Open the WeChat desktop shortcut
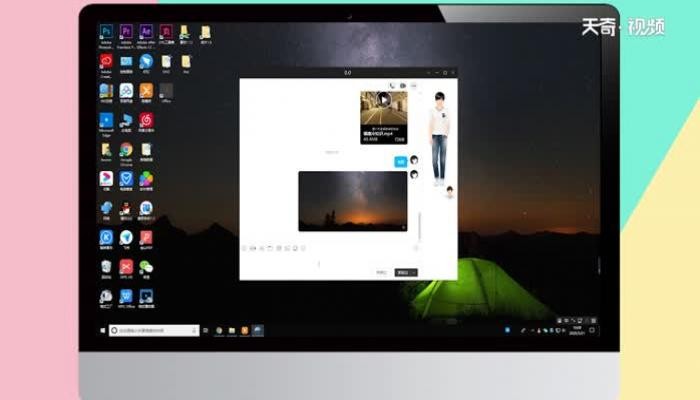The height and width of the screenshot is (400, 700). [146, 266]
